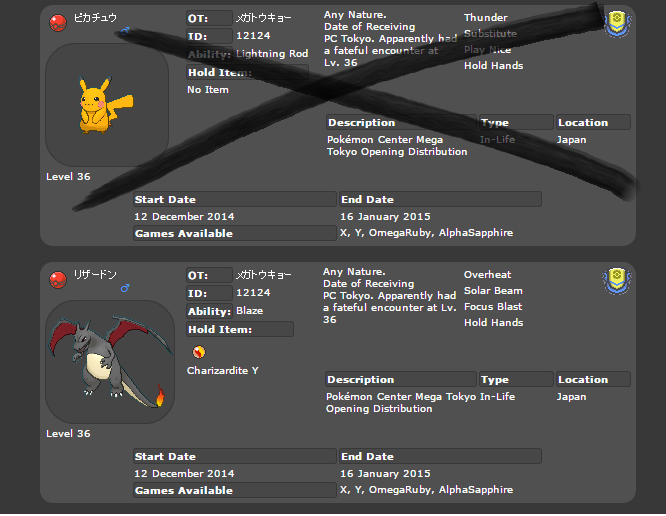Click the male gender symbol under リザードン

[x=125, y=290]
